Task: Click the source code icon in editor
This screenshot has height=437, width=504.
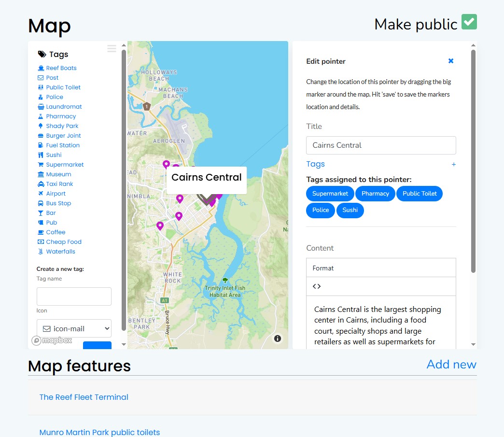Action: click(x=317, y=286)
